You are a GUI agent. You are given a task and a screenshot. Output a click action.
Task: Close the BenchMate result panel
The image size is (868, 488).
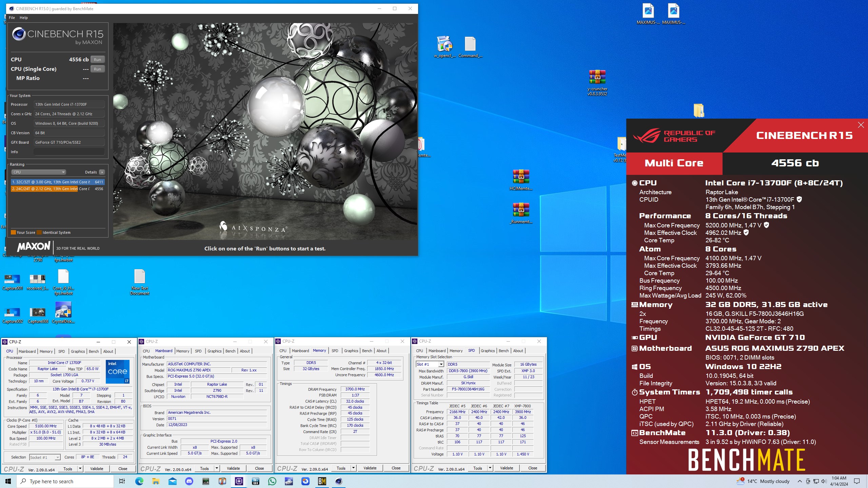pyautogui.click(x=861, y=125)
